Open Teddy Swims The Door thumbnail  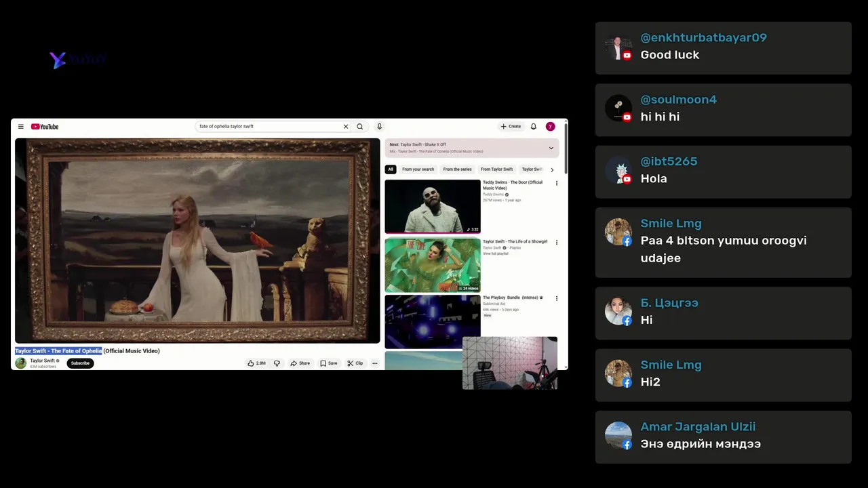point(433,206)
